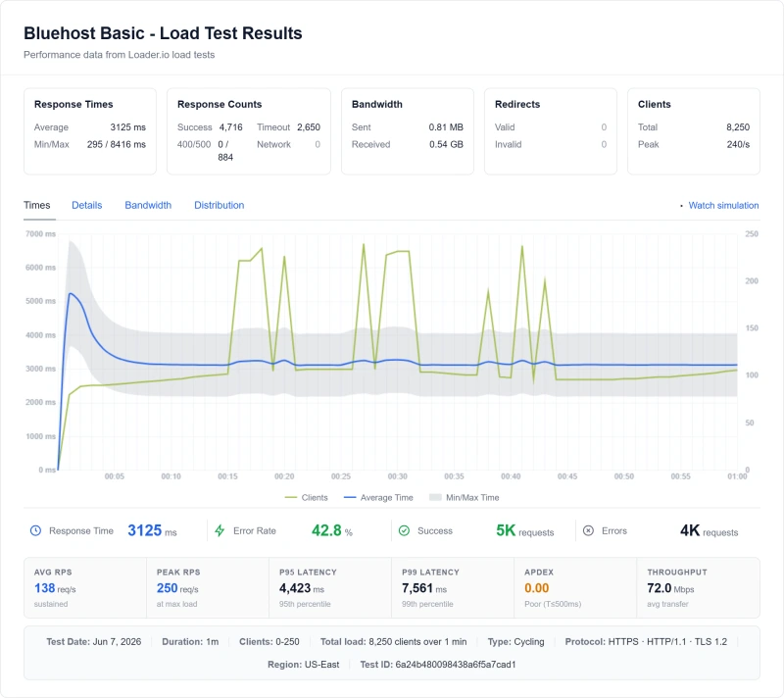Click the PEAK RPS 250 req/s value
784x698 pixels.
click(177, 588)
